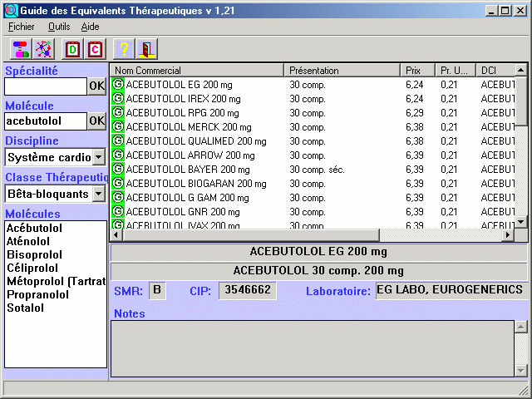This screenshot has height=399, width=532.
Task: Click the CIP field showing 3546662
Action: tap(248, 290)
